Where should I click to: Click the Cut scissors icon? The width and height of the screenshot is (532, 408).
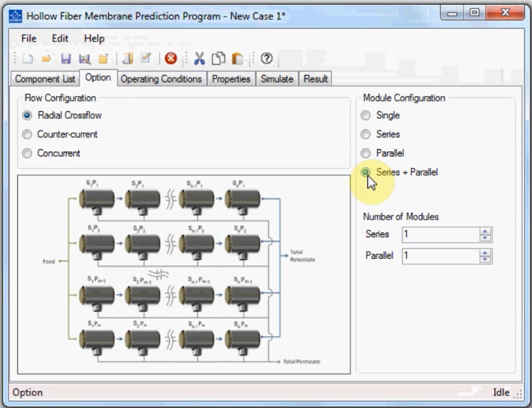(199, 59)
